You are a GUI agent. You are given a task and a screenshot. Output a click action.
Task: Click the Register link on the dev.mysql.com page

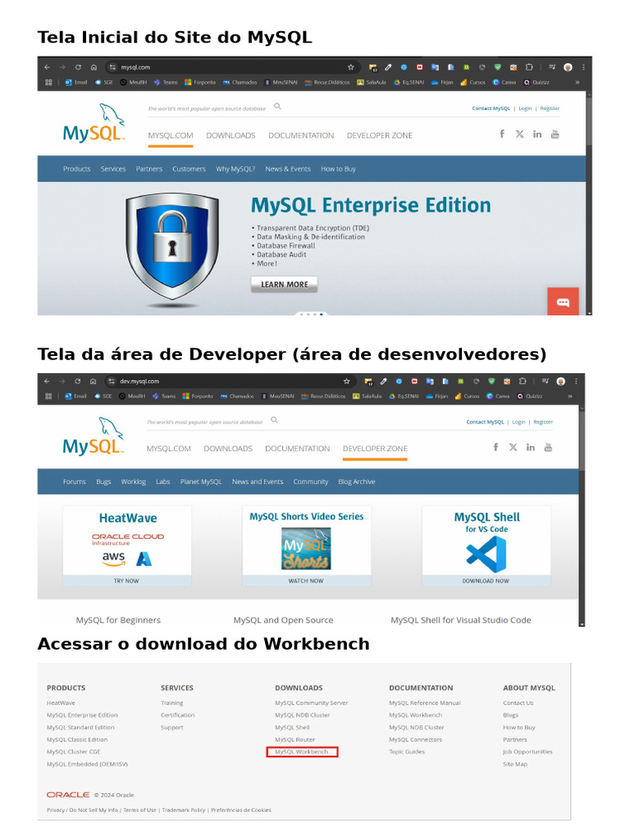543,422
